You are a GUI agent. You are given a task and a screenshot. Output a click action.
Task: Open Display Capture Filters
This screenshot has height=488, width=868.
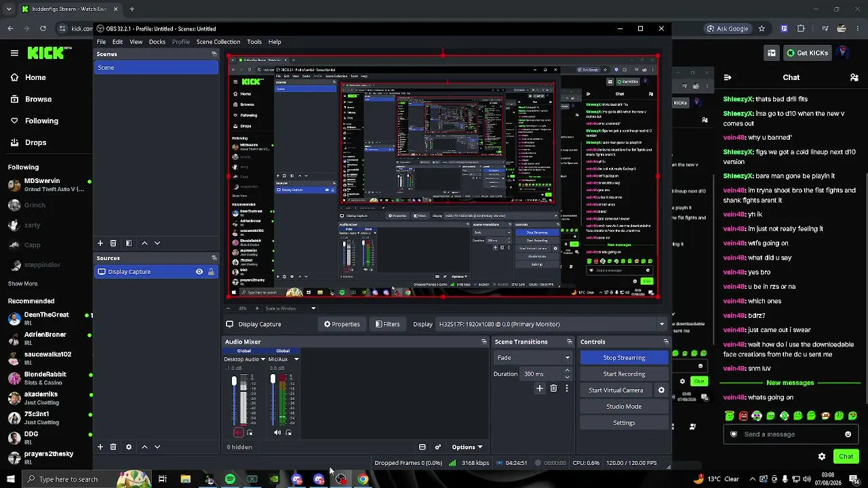(388, 324)
